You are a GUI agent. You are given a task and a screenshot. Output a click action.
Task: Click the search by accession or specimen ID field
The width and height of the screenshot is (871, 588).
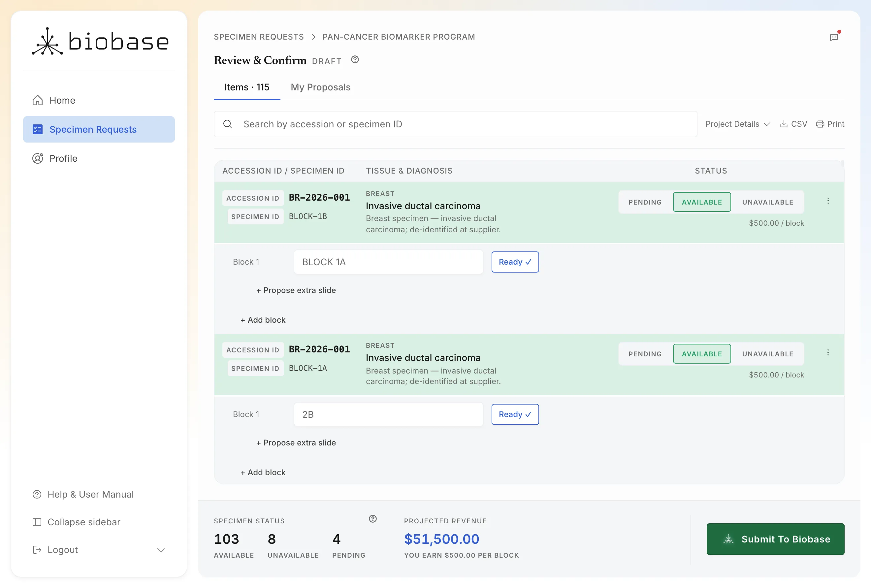[455, 124]
